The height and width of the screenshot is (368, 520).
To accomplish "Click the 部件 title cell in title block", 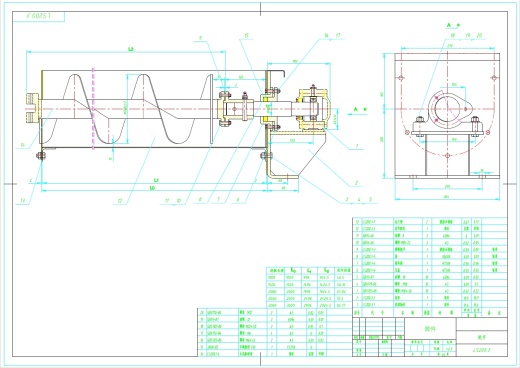I will [x=430, y=329].
